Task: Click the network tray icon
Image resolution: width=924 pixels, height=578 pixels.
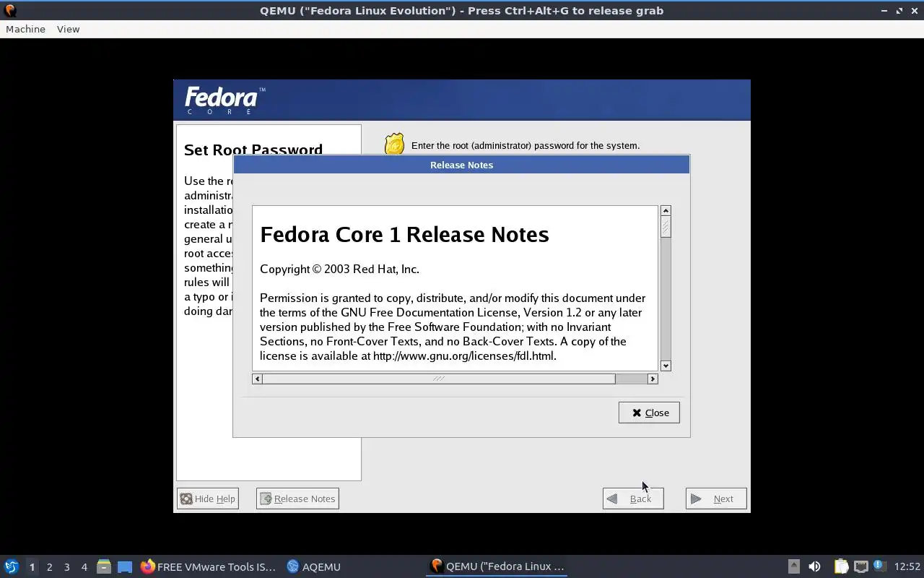Action: [x=860, y=566]
